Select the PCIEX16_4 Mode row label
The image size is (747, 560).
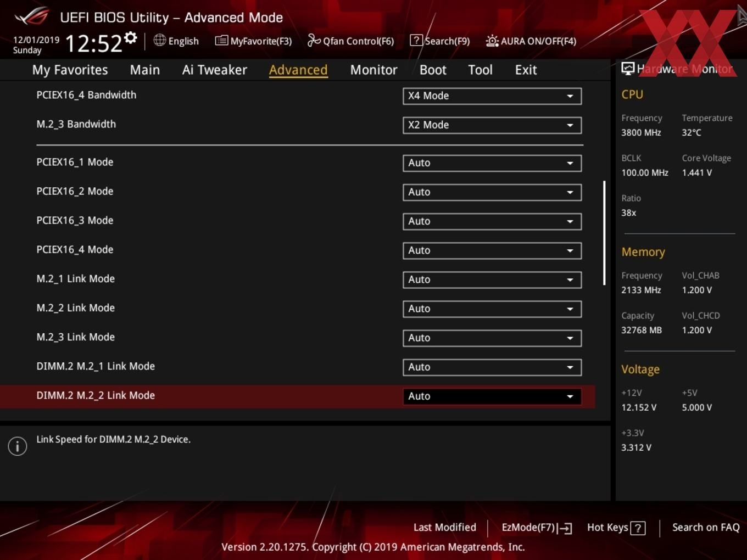tap(75, 249)
